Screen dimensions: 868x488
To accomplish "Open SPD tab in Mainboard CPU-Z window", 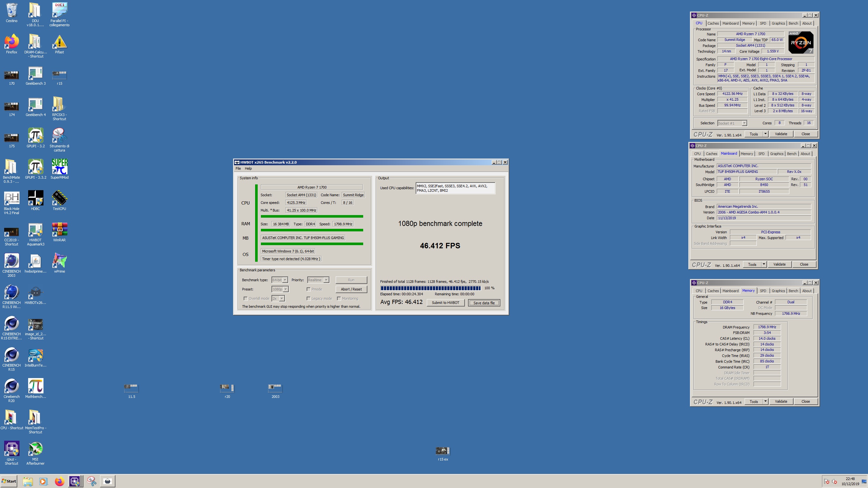I will [x=761, y=154].
